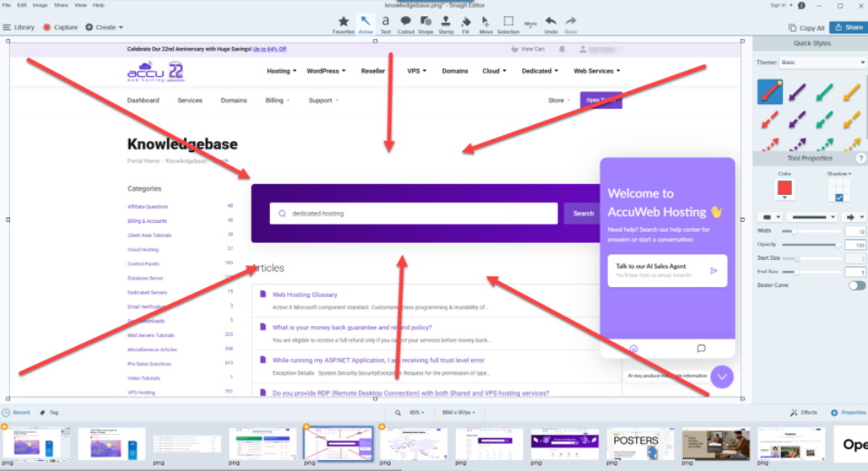Open the Image menu
Viewport: 868px width, 471px height.
pyautogui.click(x=39, y=5)
